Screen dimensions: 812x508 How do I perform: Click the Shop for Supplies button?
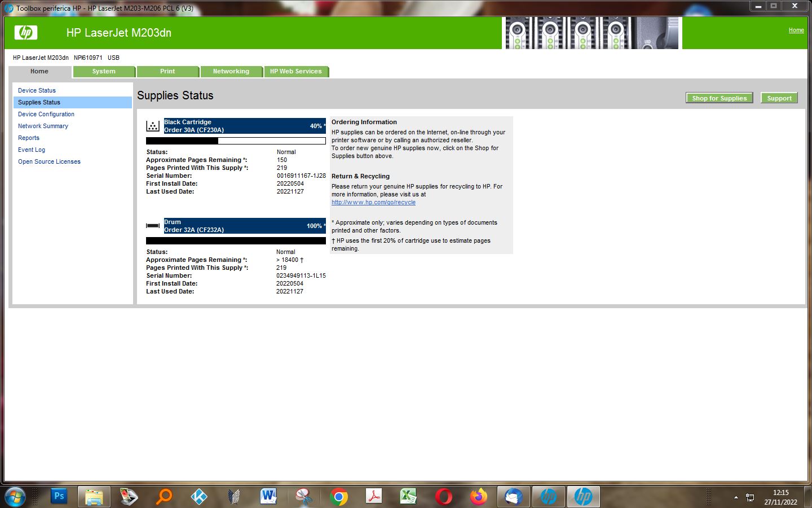(720, 98)
